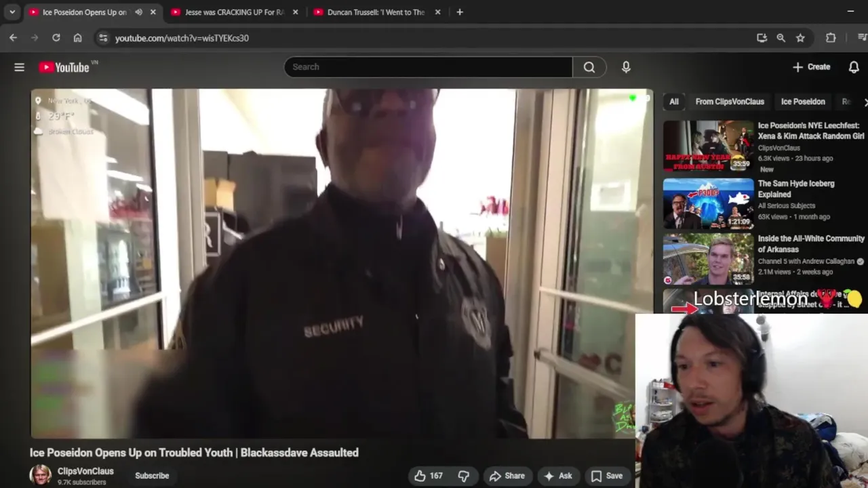This screenshot has height=488, width=868.
Task: Search with voice microphone icon
Action: pyautogui.click(x=626, y=66)
